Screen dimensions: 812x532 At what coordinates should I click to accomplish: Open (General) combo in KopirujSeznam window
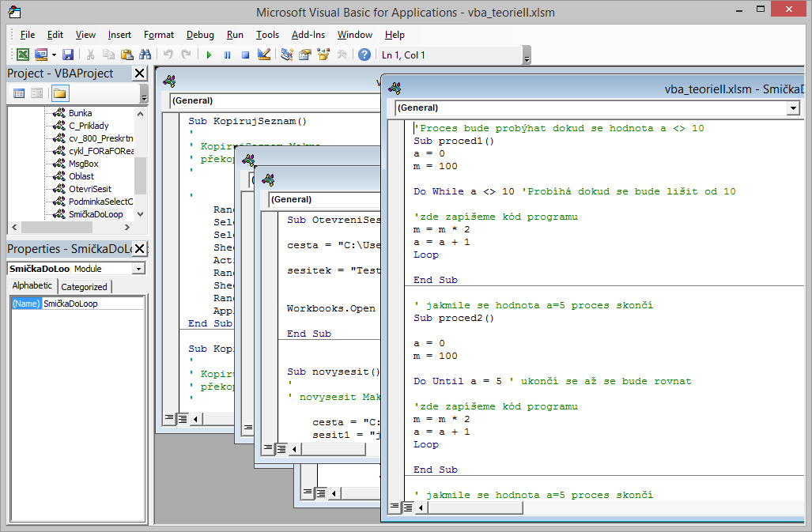274,100
